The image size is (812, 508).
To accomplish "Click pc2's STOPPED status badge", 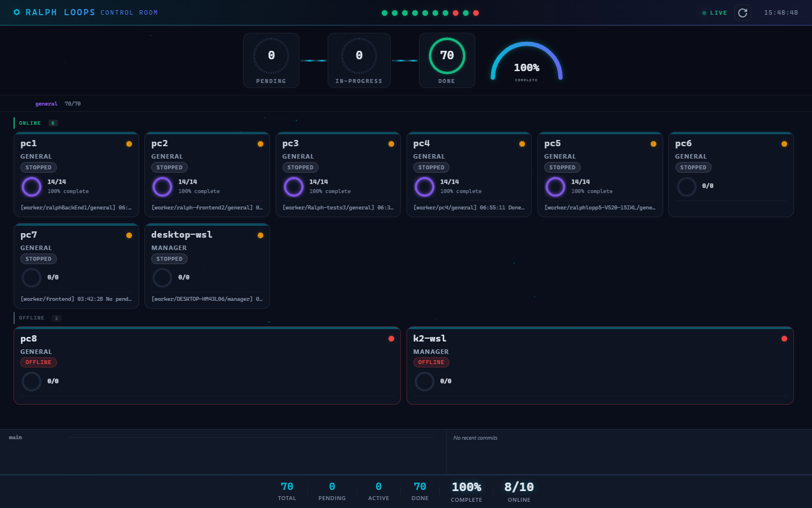I will 169,168.
